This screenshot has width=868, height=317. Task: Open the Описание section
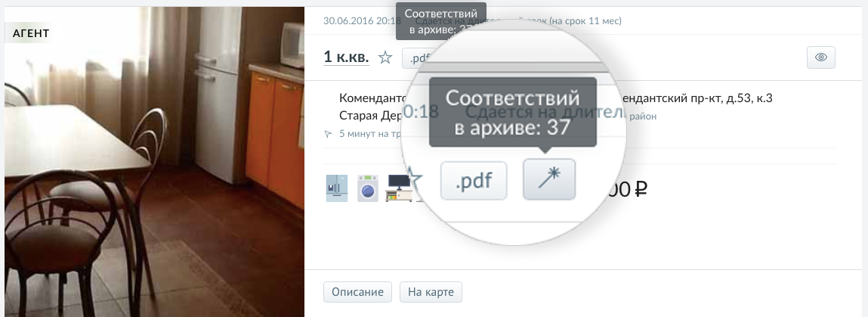(357, 292)
